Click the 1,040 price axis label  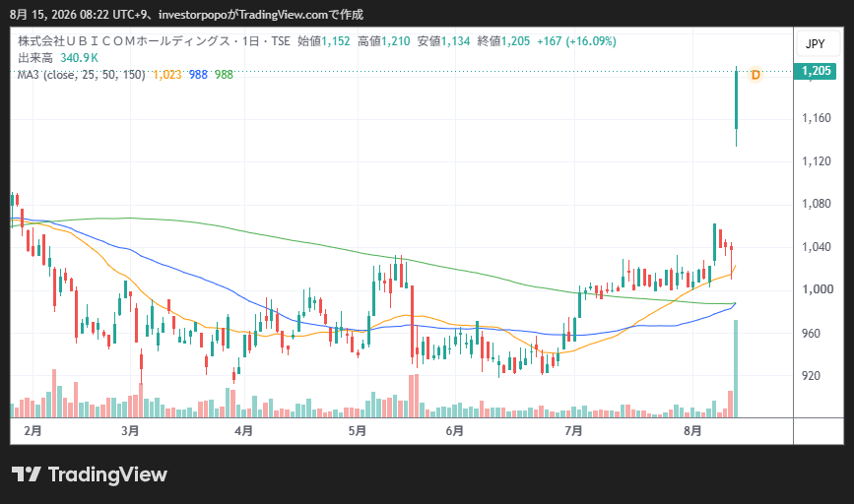(817, 247)
